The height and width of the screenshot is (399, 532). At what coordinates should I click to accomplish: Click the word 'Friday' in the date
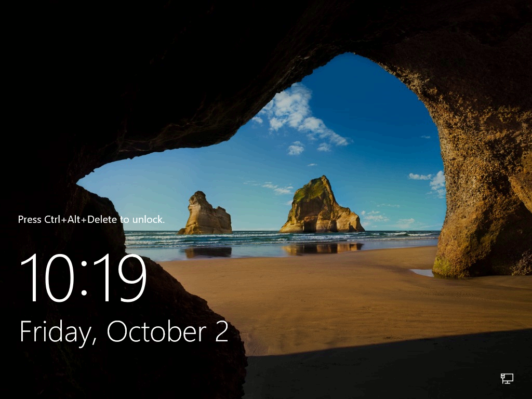56,332
